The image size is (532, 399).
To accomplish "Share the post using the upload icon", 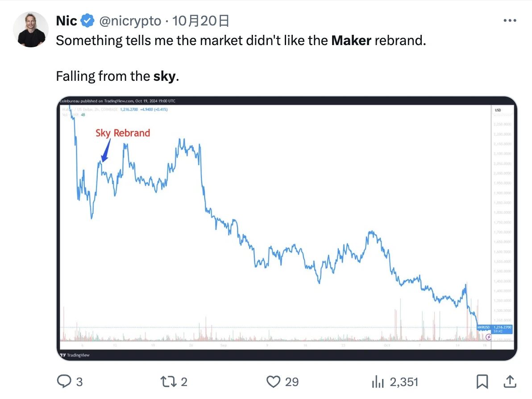I will 510,382.
